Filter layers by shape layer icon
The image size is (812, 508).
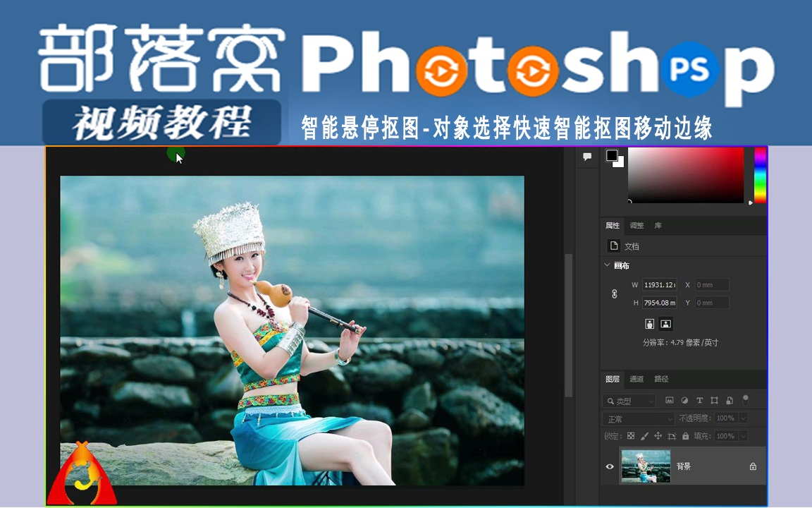pyautogui.click(x=714, y=400)
